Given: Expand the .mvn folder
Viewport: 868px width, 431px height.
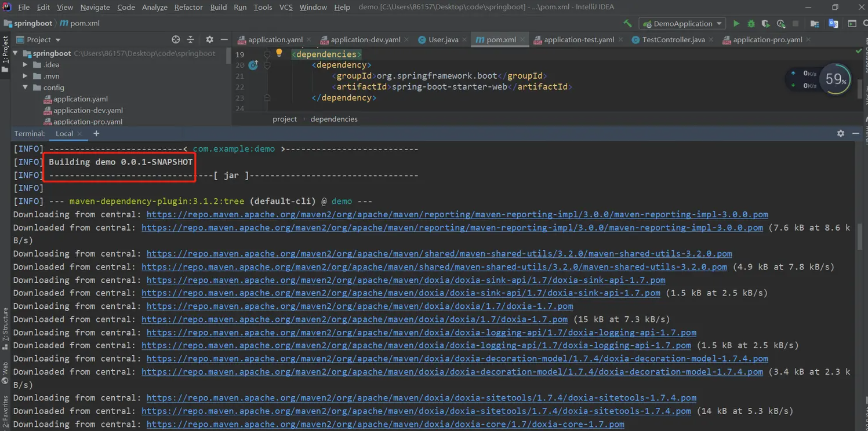Looking at the screenshot, I should [x=26, y=76].
